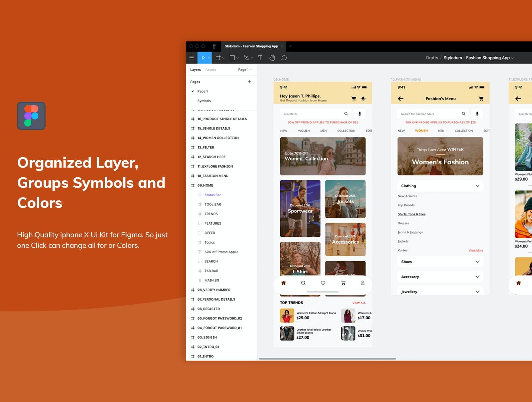This screenshot has width=532, height=402.
Task: Open the file name dropdown chevron
Action: pyautogui.click(x=512, y=58)
